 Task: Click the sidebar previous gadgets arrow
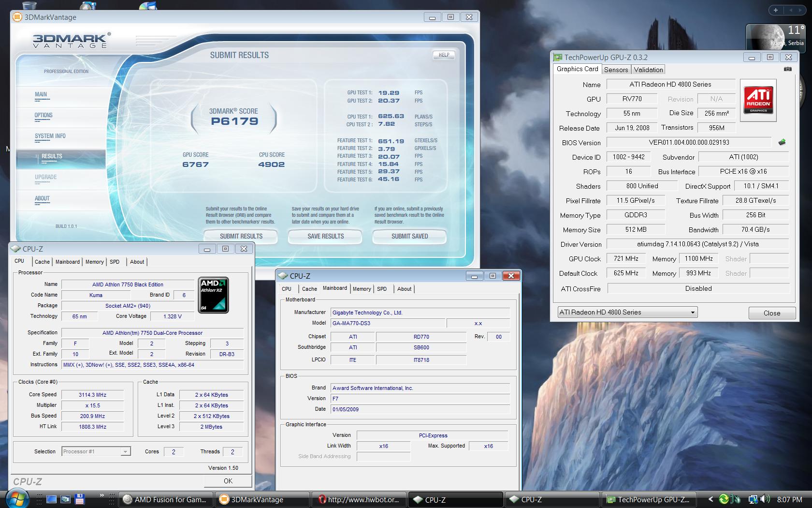[791, 10]
